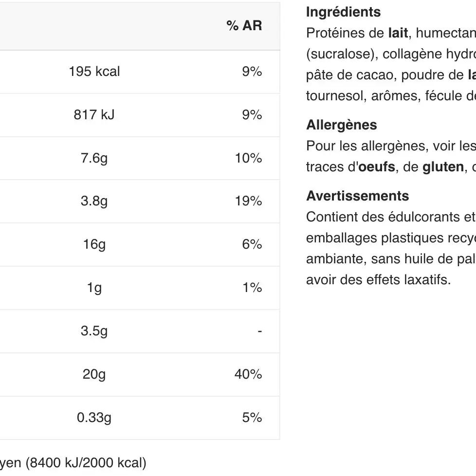Image resolution: width=476 pixels, height=476 pixels.
Task: Click the 10% reference intake value
Action: [248, 158]
